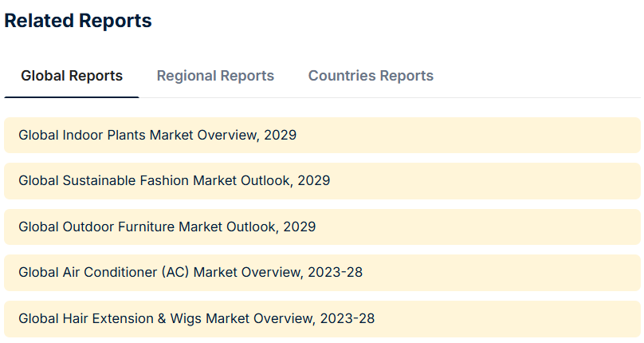Click "2029" in the Indoor Plants title
The image size is (644, 343).
[x=280, y=135]
